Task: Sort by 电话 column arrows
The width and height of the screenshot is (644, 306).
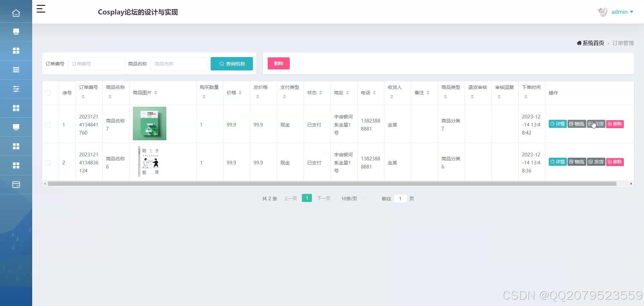Action: coord(374,93)
